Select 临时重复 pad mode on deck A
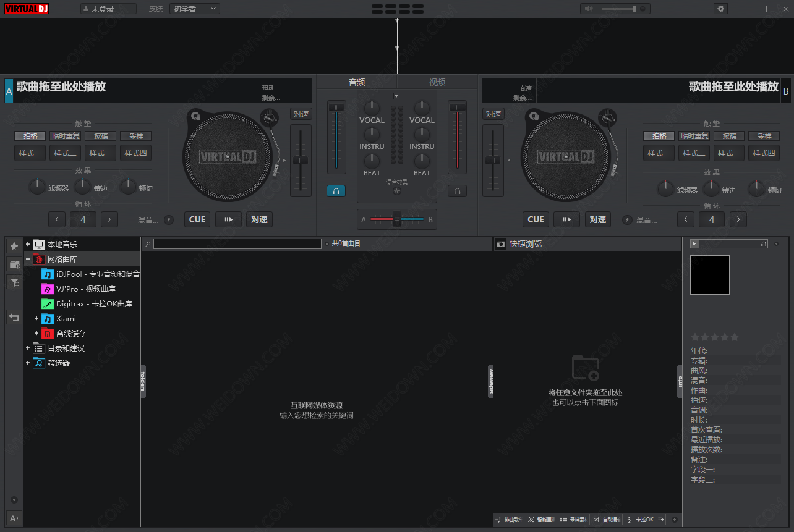This screenshot has width=794, height=532. point(66,136)
